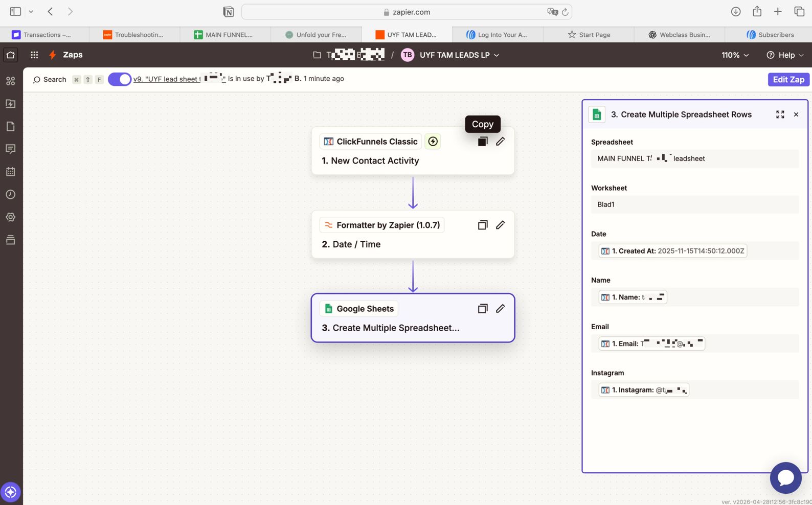Viewport: 812px width, 505px height.
Task: Open the chat support bubble
Action: pos(785,477)
